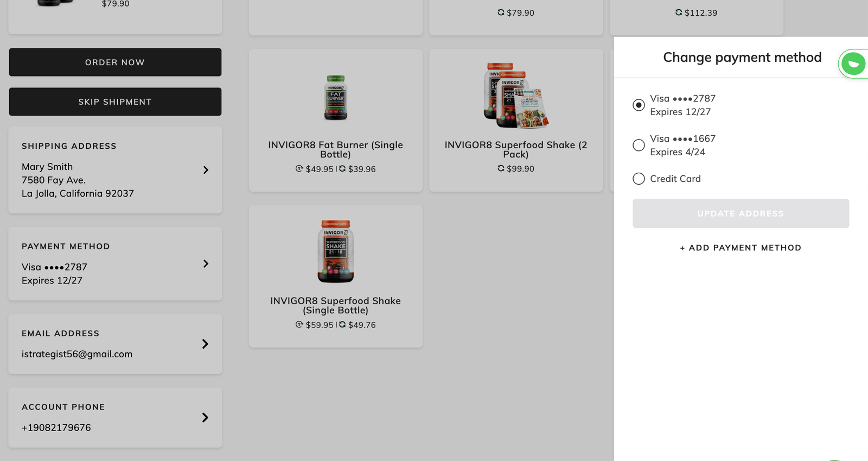Click + ADD PAYMENT METHOD link
Image resolution: width=868 pixels, height=461 pixels.
click(741, 248)
